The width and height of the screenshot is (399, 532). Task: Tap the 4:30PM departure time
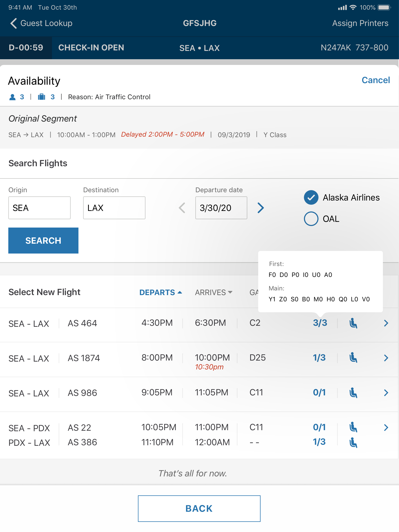pyautogui.click(x=157, y=323)
